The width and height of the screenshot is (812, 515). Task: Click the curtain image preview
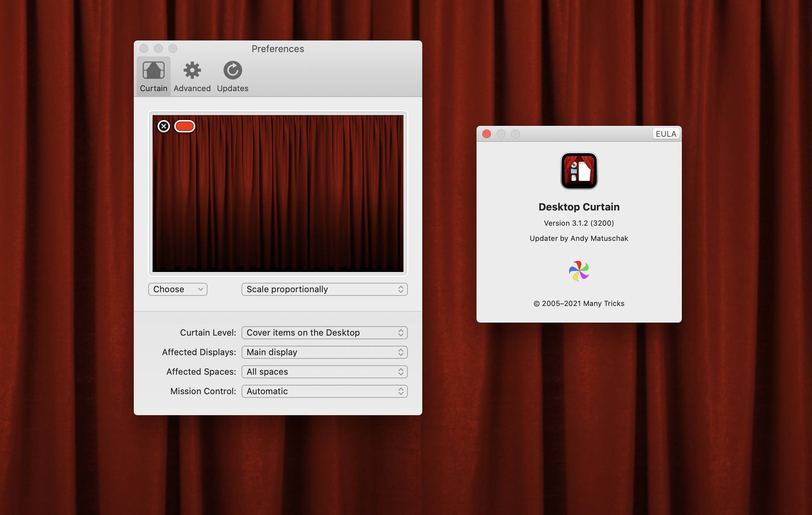tap(278, 193)
